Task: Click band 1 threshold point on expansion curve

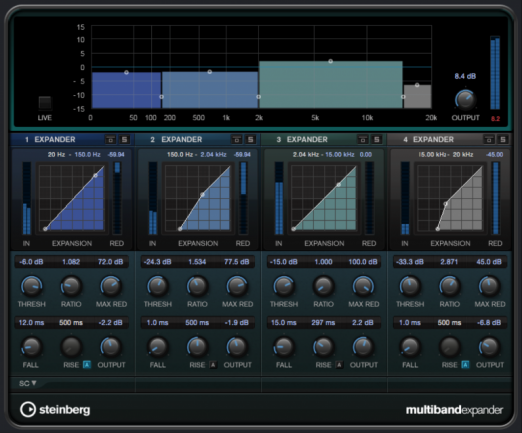Action: click(96, 175)
